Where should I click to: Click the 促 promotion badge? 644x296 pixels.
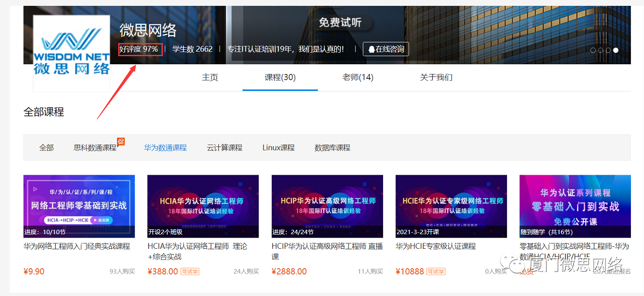tap(121, 142)
